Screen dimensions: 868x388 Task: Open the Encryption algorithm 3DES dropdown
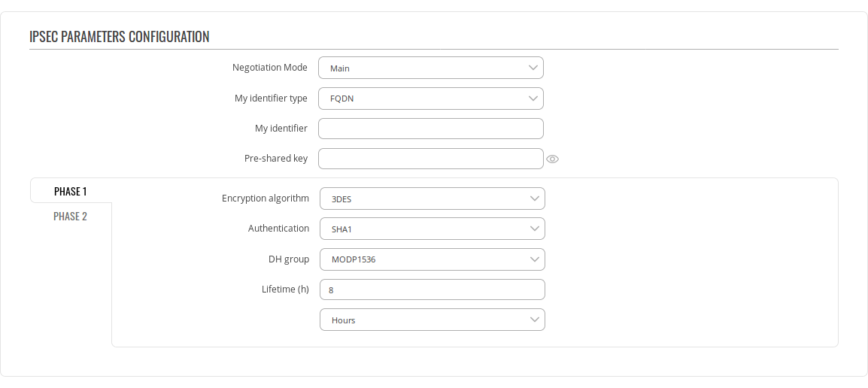point(432,199)
